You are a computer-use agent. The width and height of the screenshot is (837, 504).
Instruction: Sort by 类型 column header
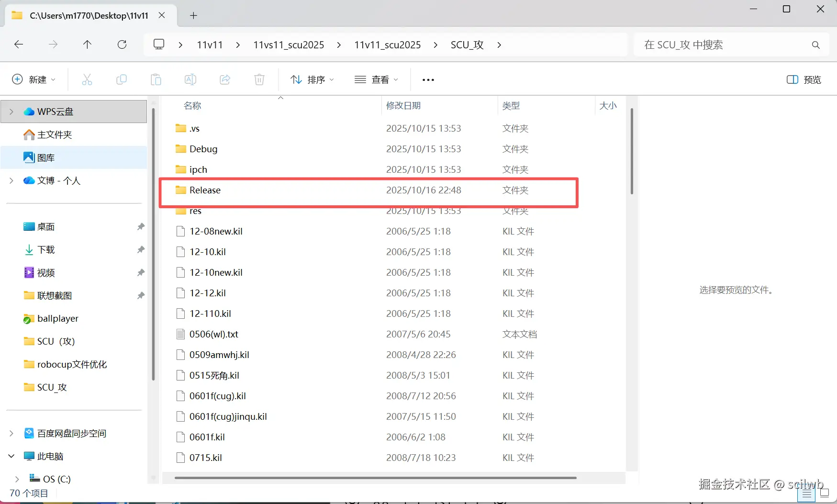click(511, 105)
